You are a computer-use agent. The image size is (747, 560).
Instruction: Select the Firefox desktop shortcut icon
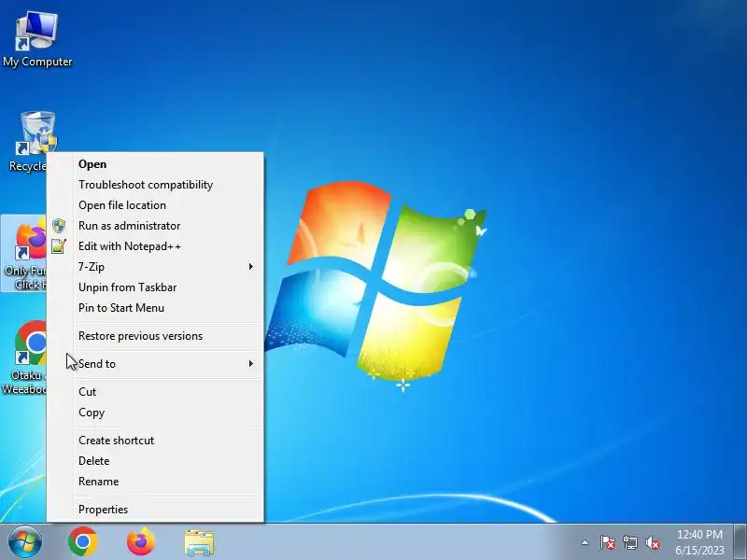(25, 252)
